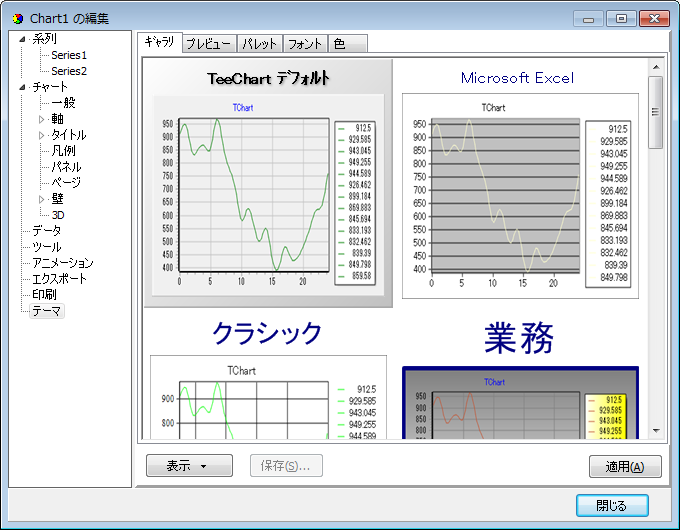This screenshot has width=680, height=530.
Task: Select the 3D tree item
Action: click(58, 215)
